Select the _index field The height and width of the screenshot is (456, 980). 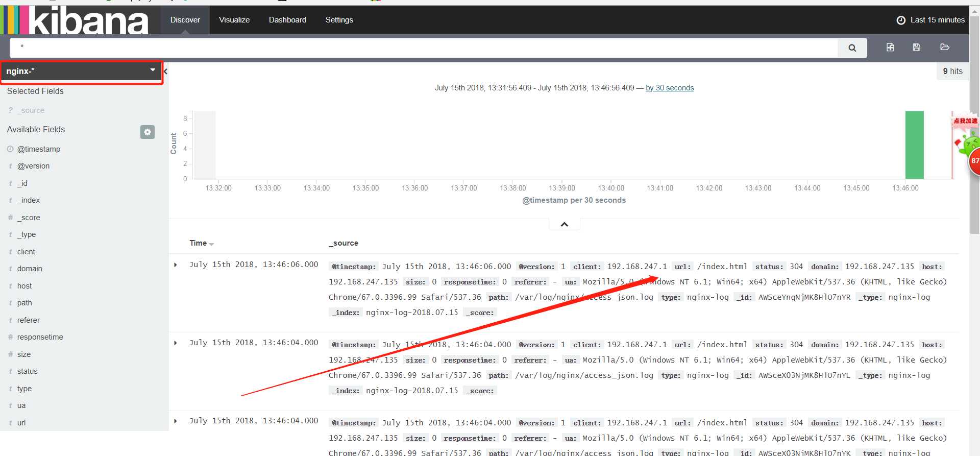29,200
